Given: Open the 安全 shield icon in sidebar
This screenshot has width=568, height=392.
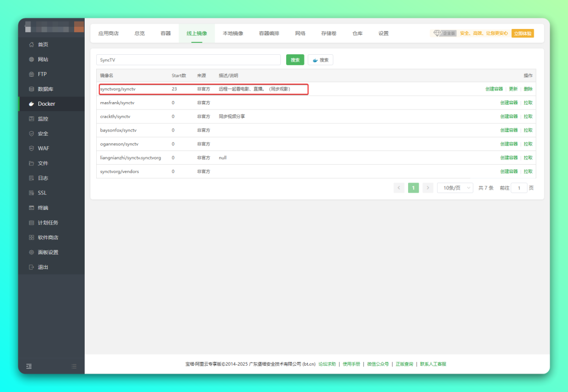Looking at the screenshot, I should click(x=32, y=134).
